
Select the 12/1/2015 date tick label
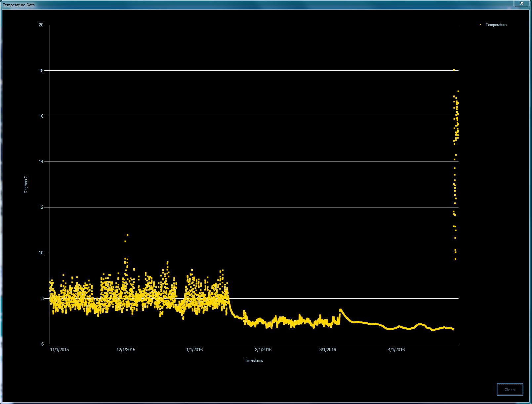126,349
